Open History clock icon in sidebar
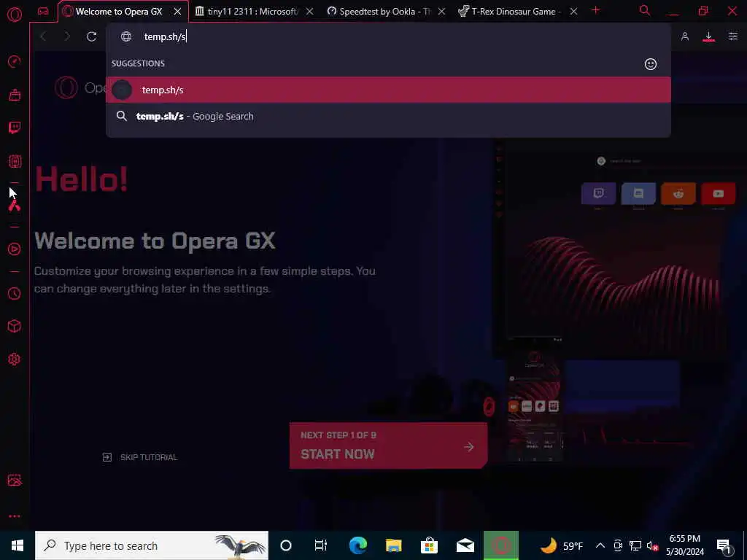Screen dimensions: 747x560 coord(15,293)
